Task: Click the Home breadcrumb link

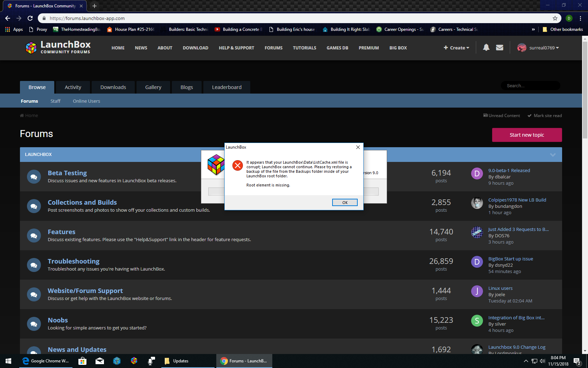Action: tap(29, 116)
